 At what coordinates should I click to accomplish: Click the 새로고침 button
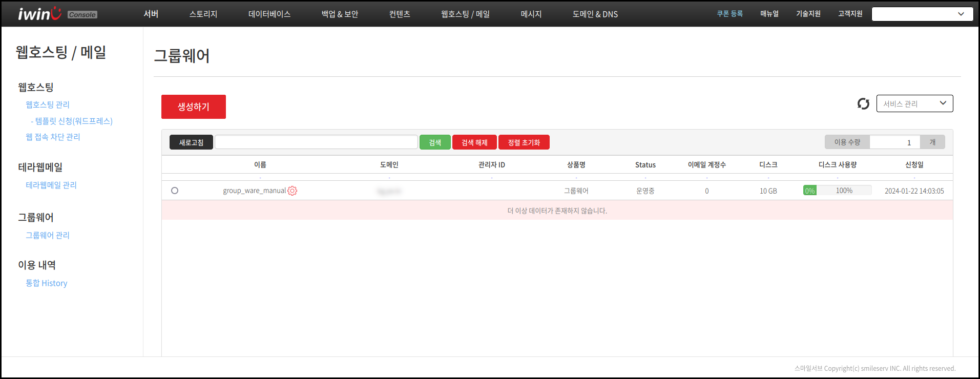pos(191,142)
